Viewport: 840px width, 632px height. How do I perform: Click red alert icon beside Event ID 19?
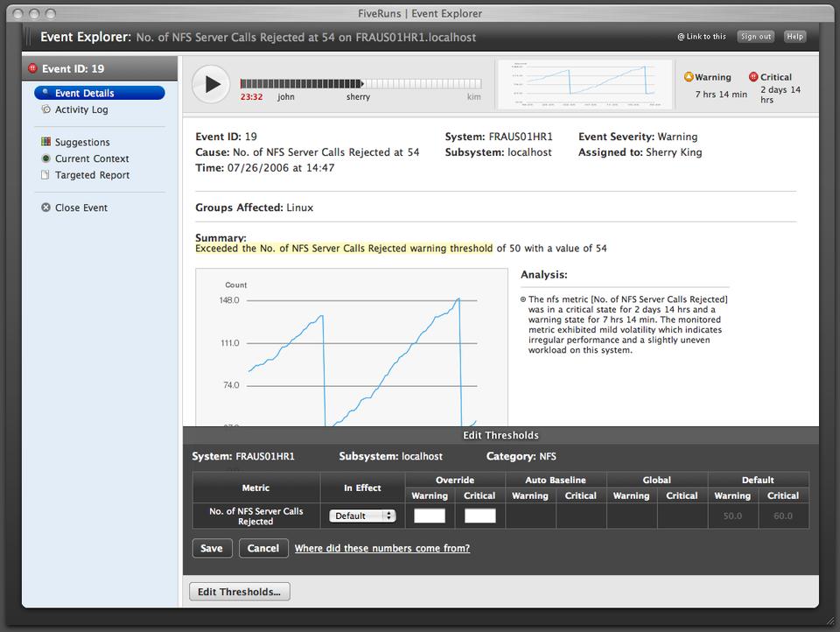(33, 68)
